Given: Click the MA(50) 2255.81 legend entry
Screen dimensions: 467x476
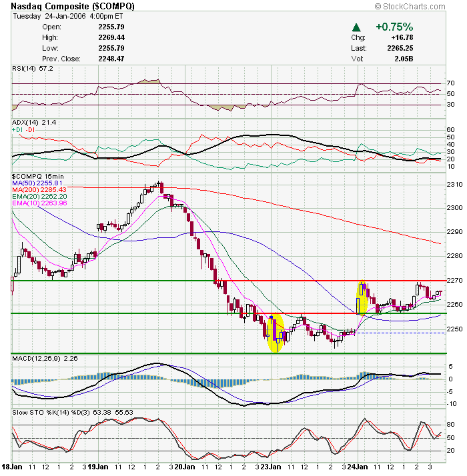Looking at the screenshot, I should tap(37, 183).
